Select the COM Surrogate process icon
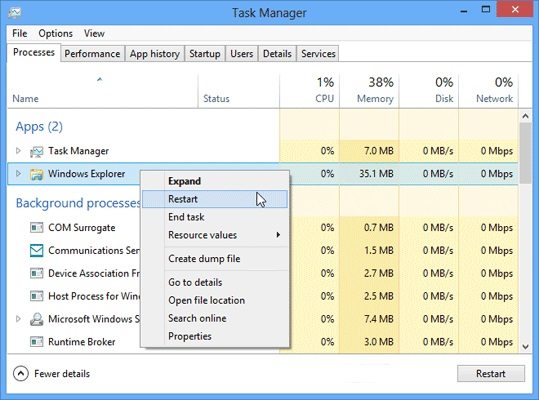The height and width of the screenshot is (400, 539). pyautogui.click(x=36, y=227)
